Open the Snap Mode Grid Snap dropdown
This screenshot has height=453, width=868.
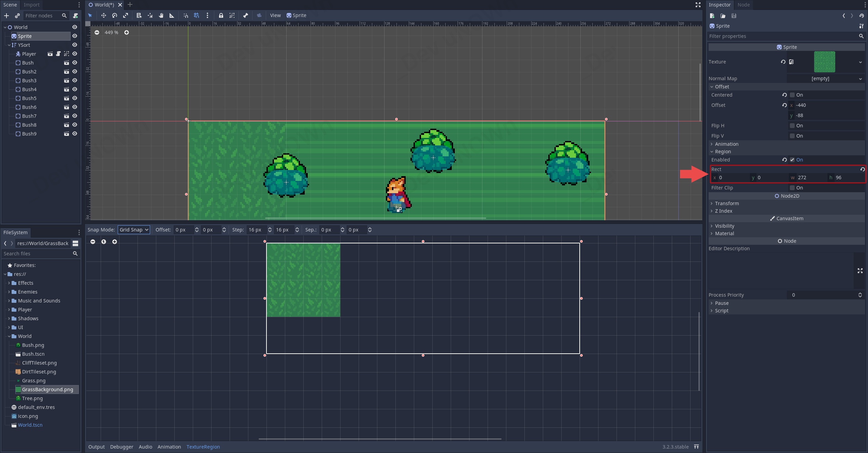point(134,230)
